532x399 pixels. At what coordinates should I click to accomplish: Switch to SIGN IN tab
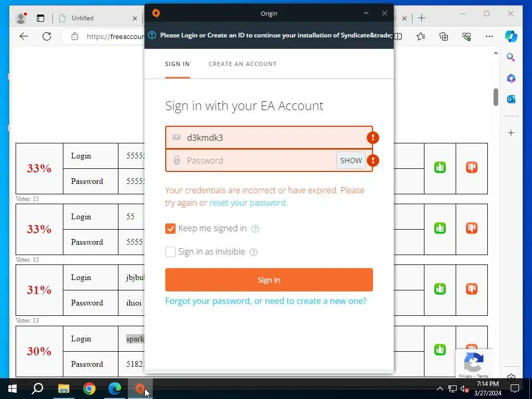178,64
